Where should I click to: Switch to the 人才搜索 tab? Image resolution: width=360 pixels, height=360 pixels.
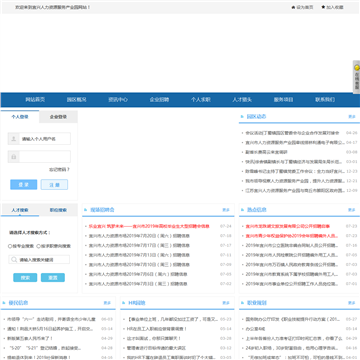pos(20,210)
